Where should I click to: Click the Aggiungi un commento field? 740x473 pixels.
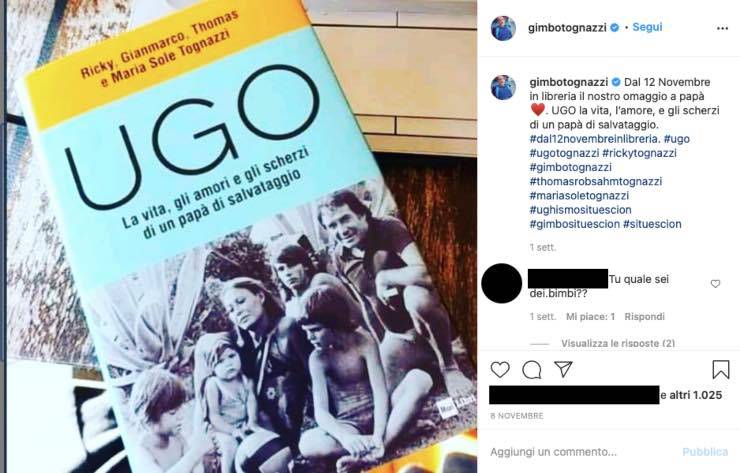coord(580,452)
